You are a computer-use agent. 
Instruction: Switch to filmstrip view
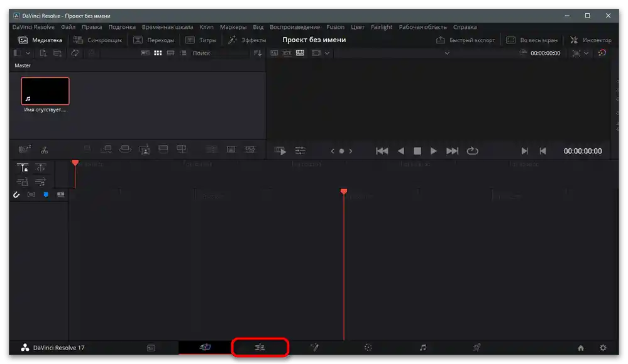(170, 53)
